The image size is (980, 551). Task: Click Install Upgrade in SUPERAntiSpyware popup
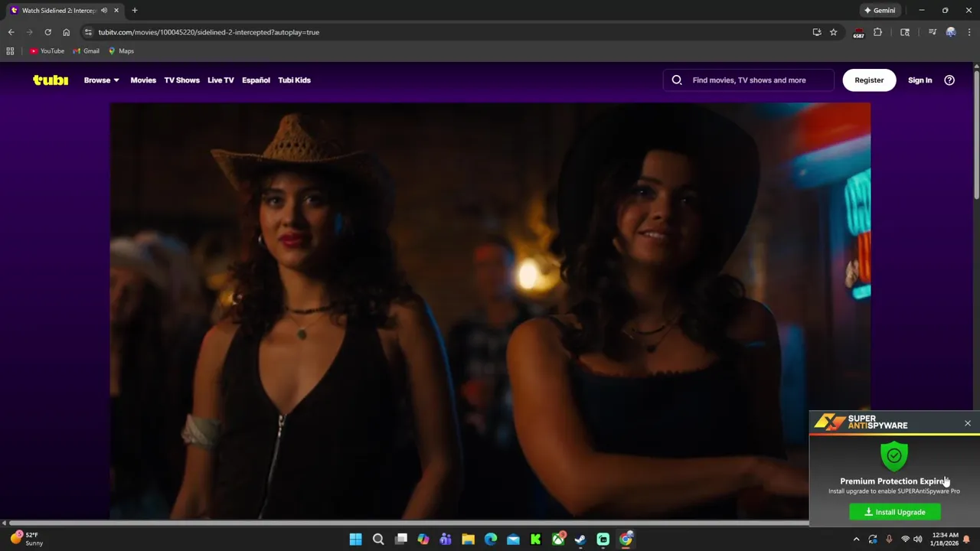pyautogui.click(x=895, y=512)
